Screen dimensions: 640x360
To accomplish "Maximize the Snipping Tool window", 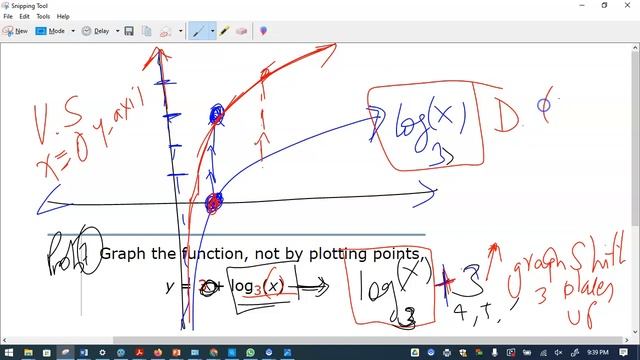I will point(604,5).
